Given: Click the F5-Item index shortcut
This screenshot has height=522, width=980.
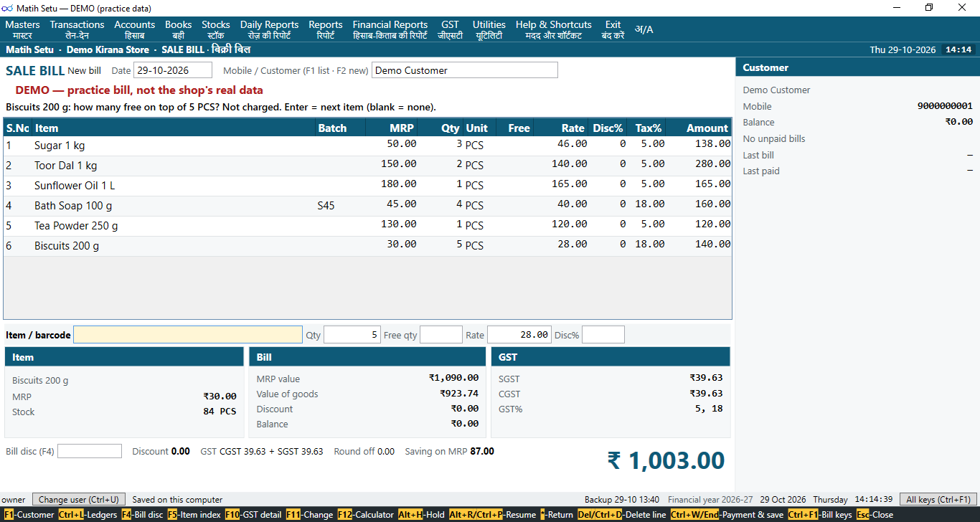Looking at the screenshot, I should click(x=194, y=515).
